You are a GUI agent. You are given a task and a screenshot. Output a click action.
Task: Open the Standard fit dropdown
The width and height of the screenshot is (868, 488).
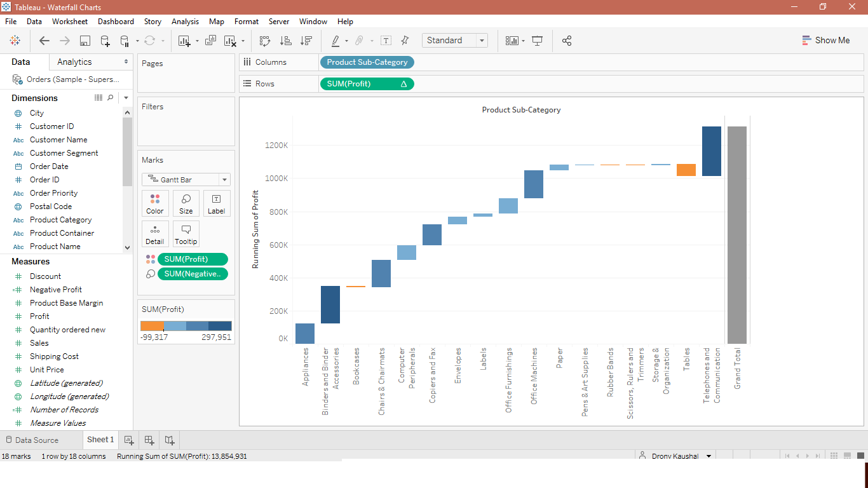480,40
